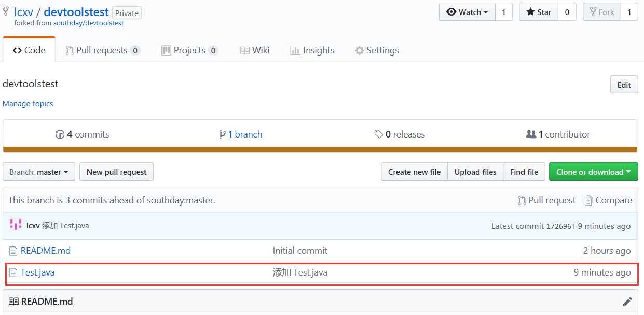View the 0 releases page

click(400, 134)
